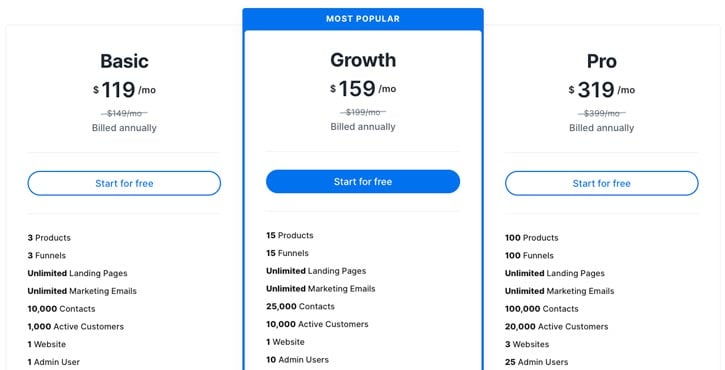This screenshot has height=370, width=725.
Task: Click the 20,000 Active Customers line
Action: [x=556, y=327]
